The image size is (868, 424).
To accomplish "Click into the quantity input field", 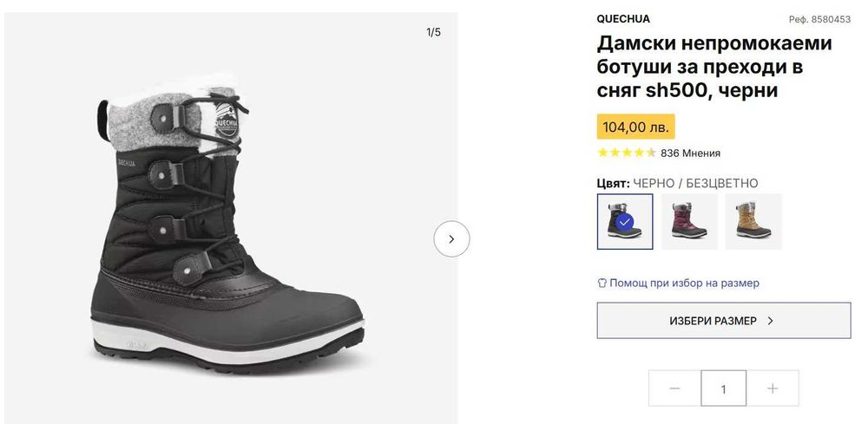I will [x=723, y=388].
